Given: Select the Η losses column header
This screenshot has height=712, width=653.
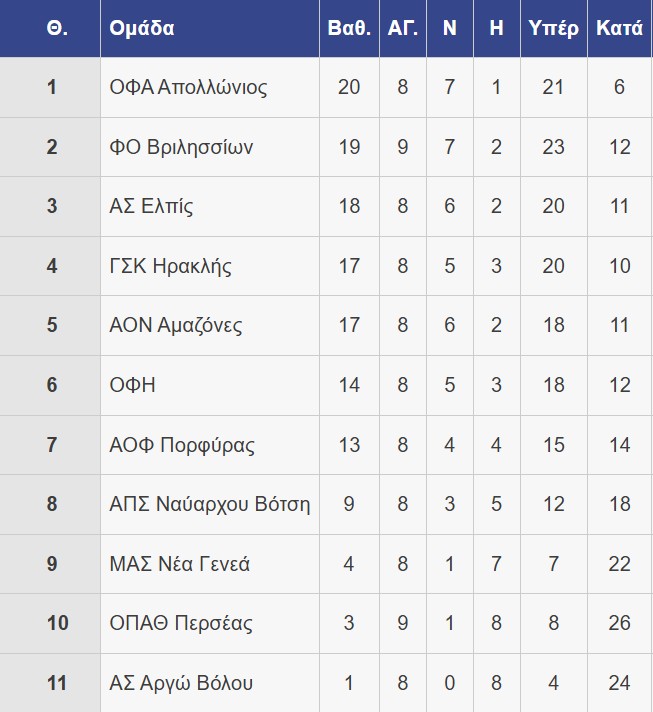Looking at the screenshot, I should tap(496, 28).
